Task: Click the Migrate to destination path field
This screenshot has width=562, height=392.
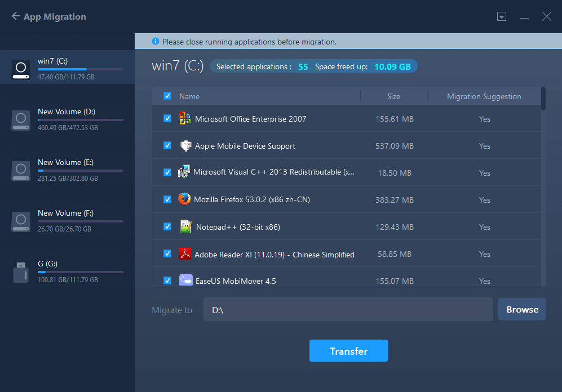Action: (347, 309)
